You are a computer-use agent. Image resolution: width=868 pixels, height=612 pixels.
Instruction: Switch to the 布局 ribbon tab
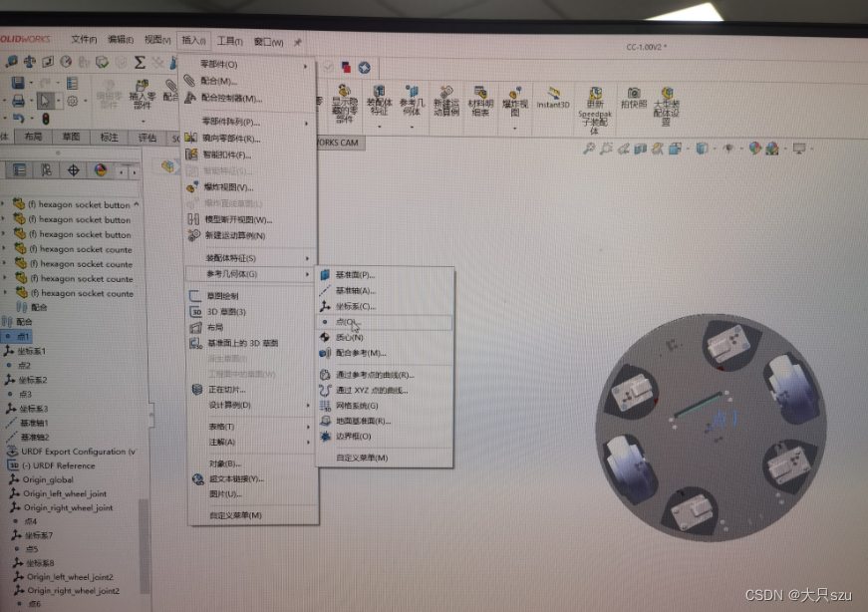coord(33,137)
